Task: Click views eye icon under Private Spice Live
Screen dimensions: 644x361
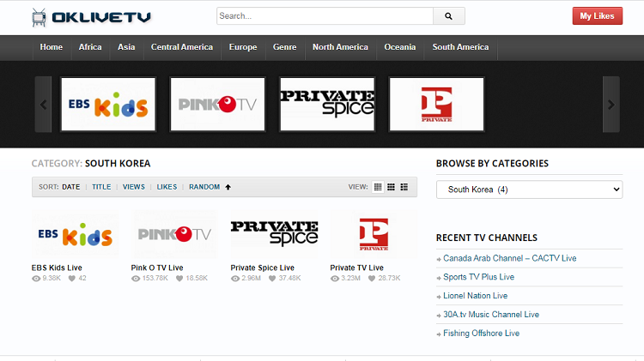Action: click(235, 279)
